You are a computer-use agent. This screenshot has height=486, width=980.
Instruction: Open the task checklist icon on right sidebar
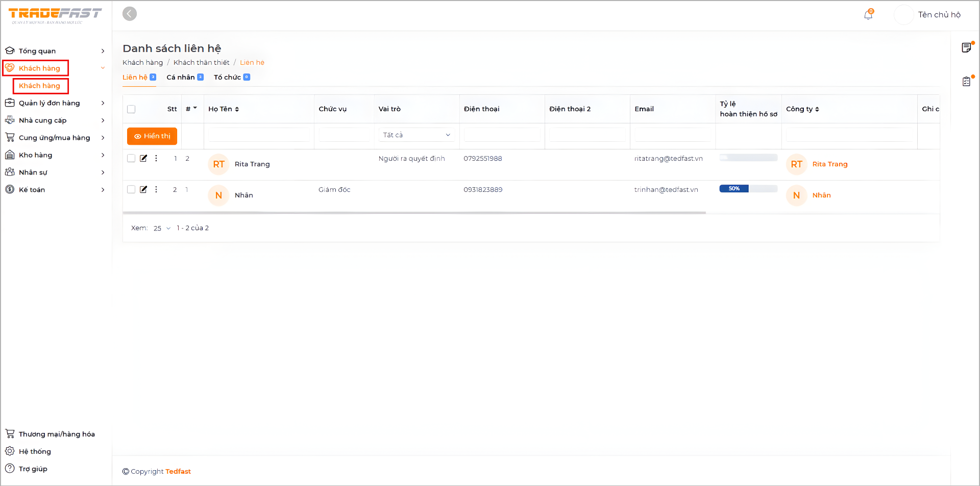[x=966, y=82]
